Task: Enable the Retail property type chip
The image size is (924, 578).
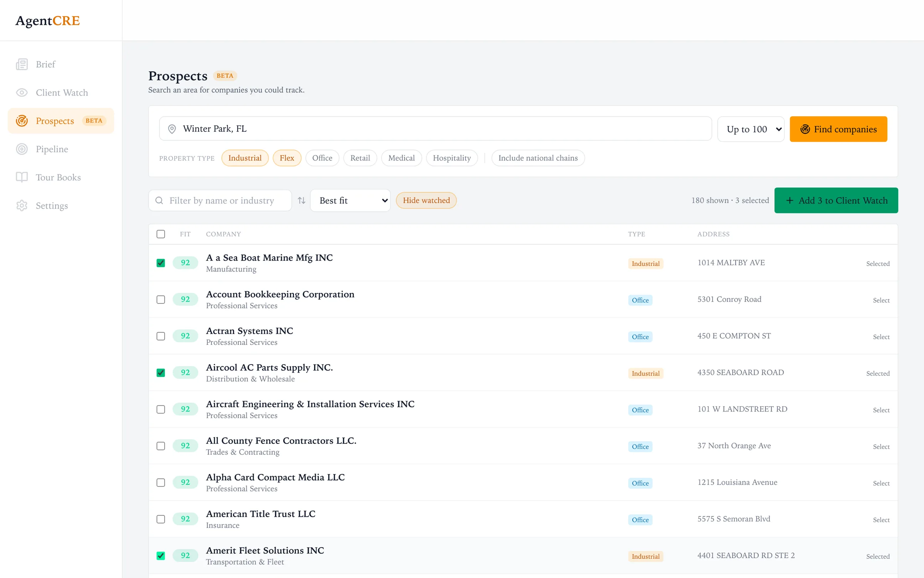Action: (360, 158)
